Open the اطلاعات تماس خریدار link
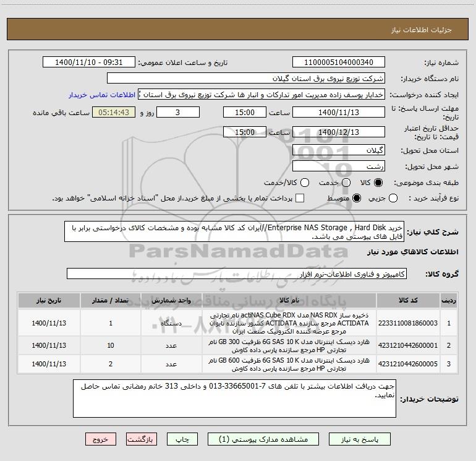The width and height of the screenshot is (476, 461). (x=102, y=95)
